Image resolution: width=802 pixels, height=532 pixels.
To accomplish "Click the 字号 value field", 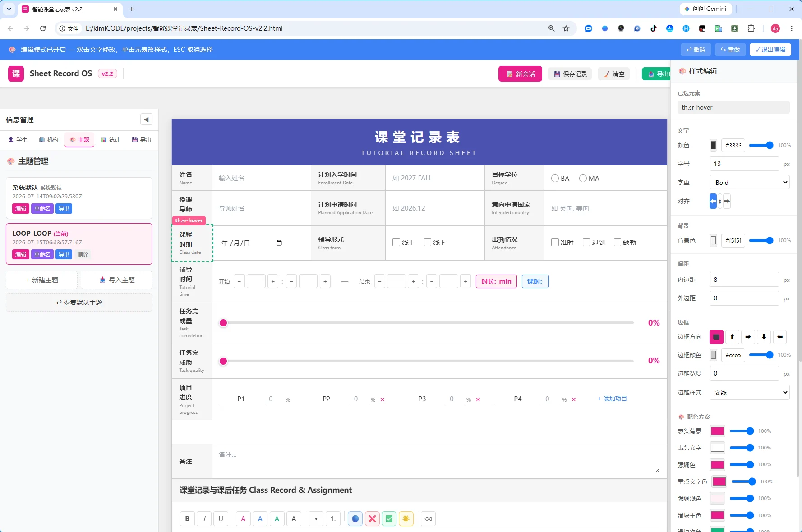I will [x=744, y=164].
